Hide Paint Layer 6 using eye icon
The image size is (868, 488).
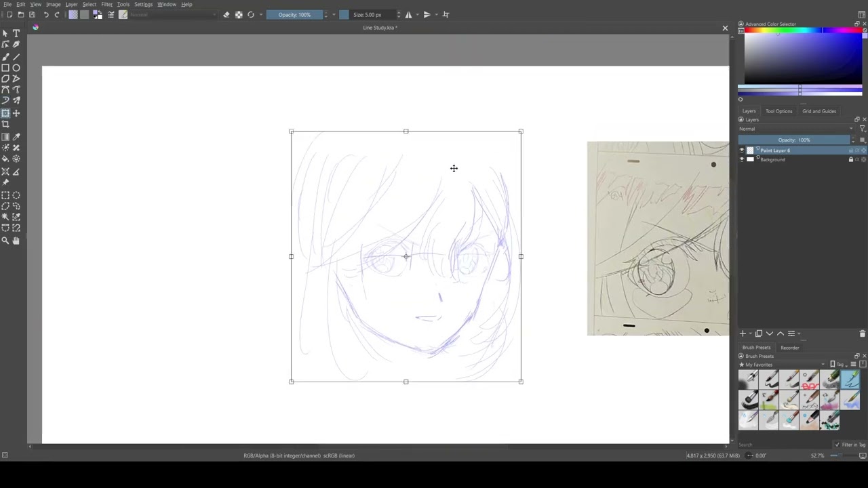[x=741, y=150]
